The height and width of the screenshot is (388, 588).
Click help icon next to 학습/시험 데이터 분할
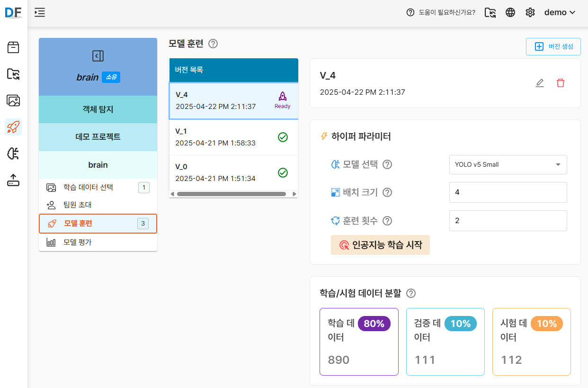(x=411, y=293)
